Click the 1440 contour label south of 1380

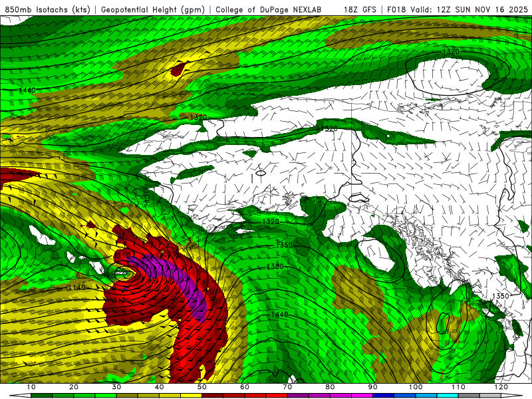coord(279,315)
